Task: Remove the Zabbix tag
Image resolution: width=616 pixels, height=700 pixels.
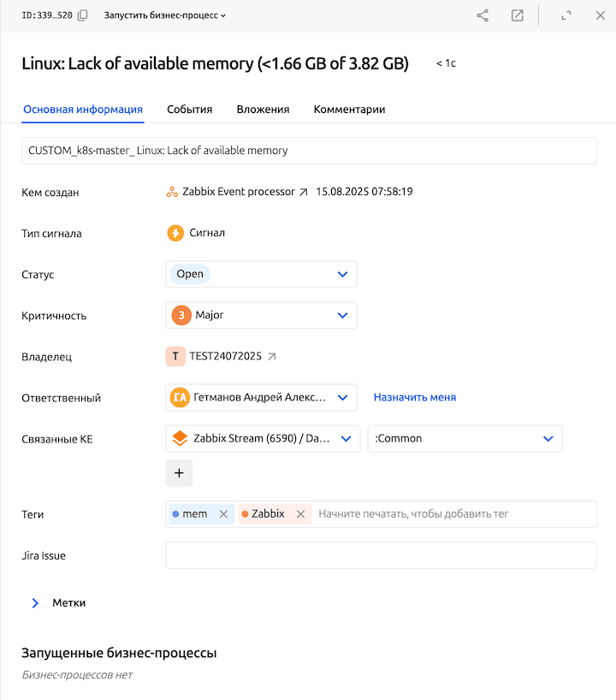Action: [300, 514]
